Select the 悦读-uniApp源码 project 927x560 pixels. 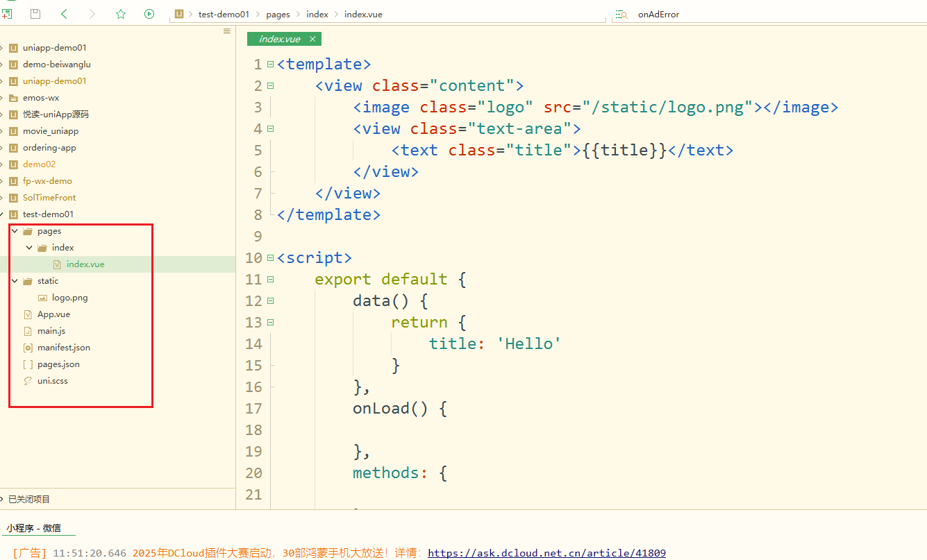(56, 114)
